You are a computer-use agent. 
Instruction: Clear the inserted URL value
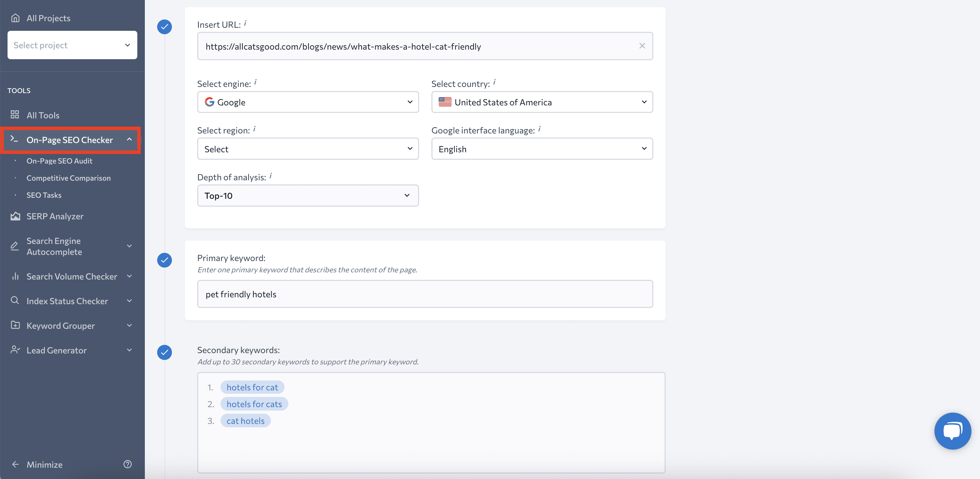click(x=642, y=46)
